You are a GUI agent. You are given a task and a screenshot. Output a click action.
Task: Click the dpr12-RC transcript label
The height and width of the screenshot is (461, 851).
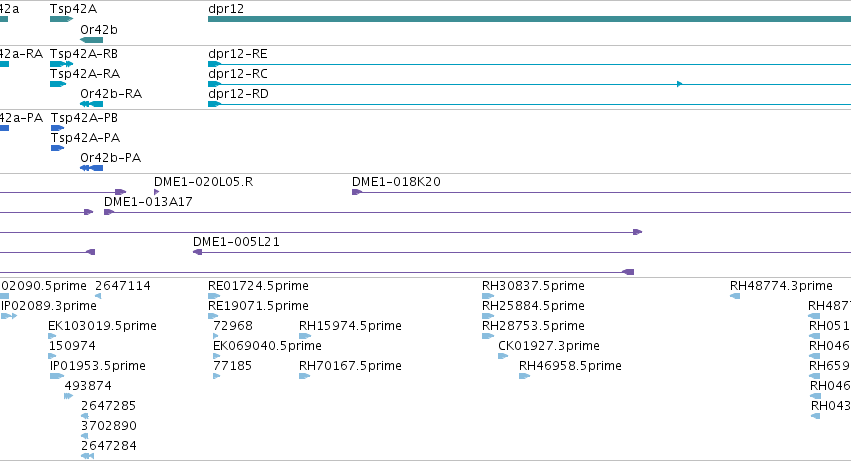pos(238,73)
